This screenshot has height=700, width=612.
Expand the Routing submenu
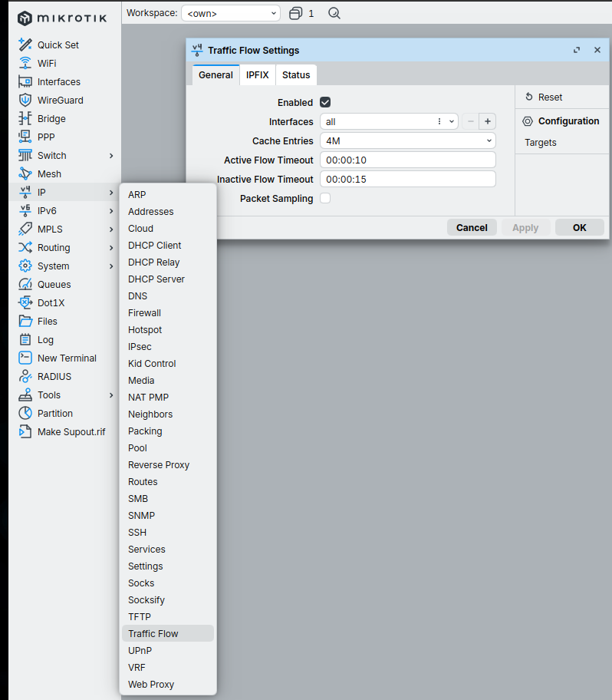[111, 247]
